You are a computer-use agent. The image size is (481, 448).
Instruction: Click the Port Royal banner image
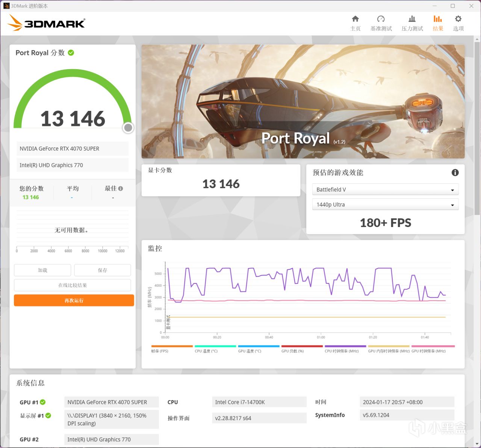point(303,101)
